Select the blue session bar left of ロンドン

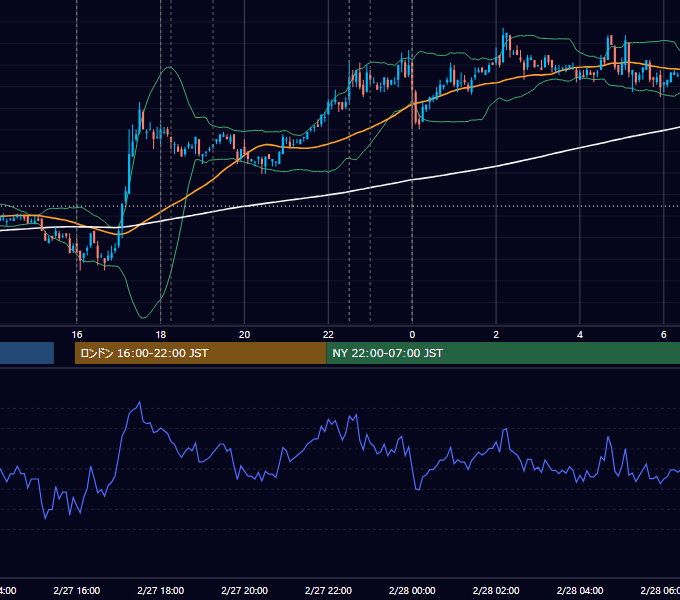27,353
